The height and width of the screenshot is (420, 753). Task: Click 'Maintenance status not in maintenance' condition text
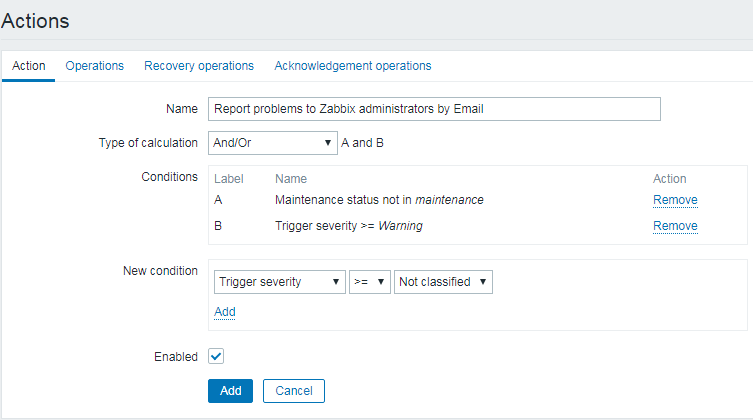click(379, 200)
